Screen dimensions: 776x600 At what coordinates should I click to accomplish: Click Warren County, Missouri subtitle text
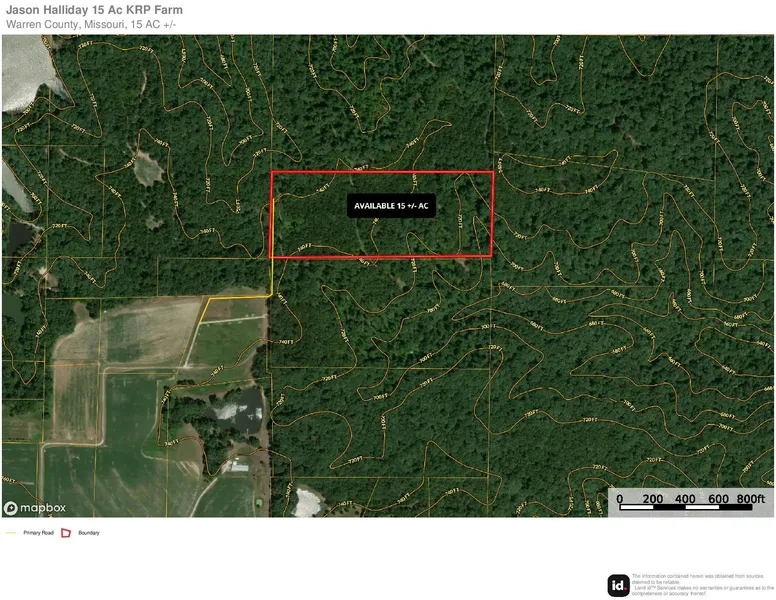(x=91, y=24)
